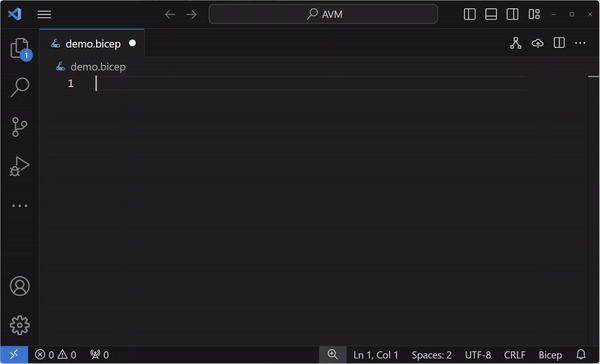
Task: Select the demo.bicep editor tab
Action: click(x=92, y=44)
